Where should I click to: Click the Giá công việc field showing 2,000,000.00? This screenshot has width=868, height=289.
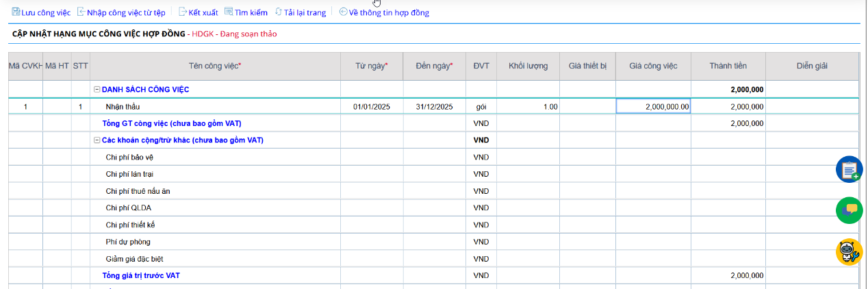[653, 106]
